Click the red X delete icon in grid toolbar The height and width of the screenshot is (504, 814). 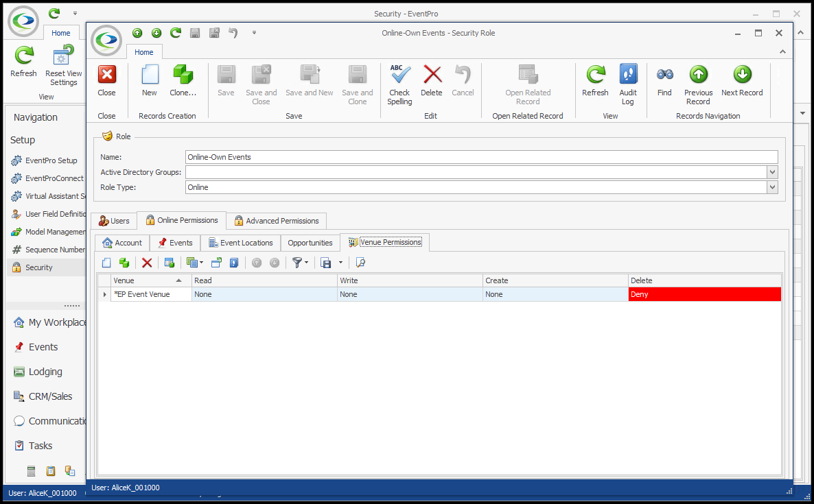pos(147,263)
